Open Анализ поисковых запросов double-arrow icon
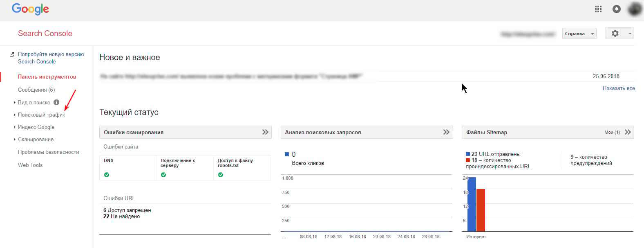644x248 pixels. [446, 132]
